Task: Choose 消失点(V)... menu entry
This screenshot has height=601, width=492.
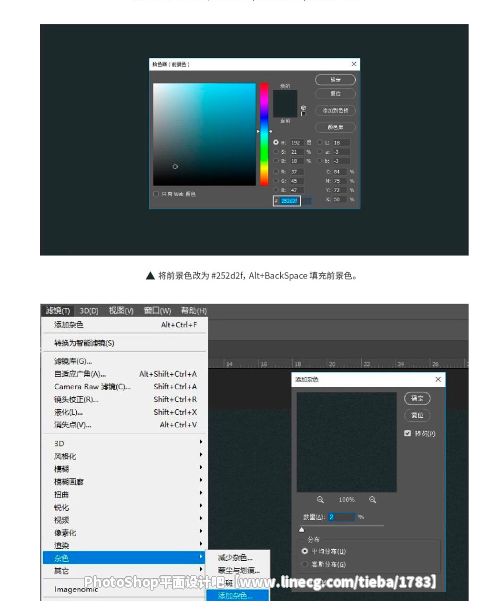Action: point(125,425)
